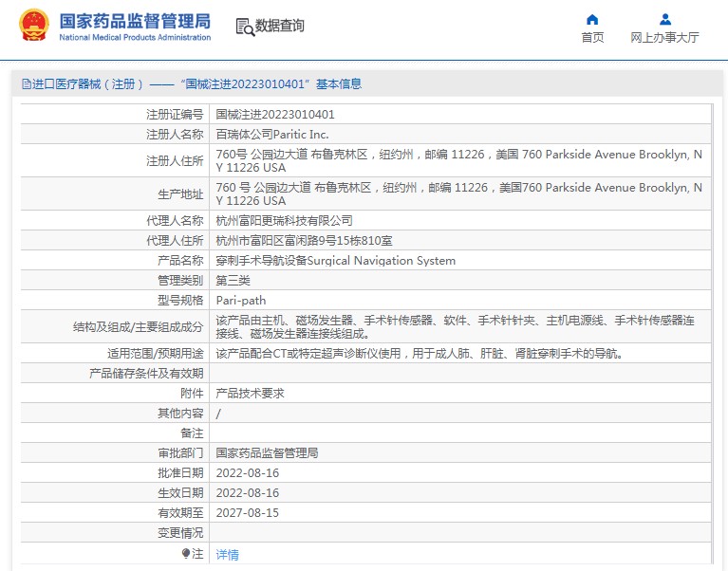
Task: Click the national emblem logo
Action: (x=33, y=25)
